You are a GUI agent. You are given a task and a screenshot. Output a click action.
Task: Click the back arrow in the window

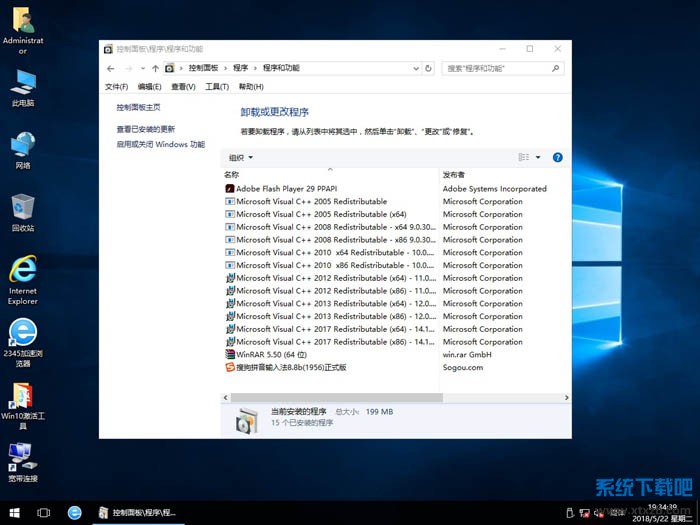pyautogui.click(x=111, y=68)
